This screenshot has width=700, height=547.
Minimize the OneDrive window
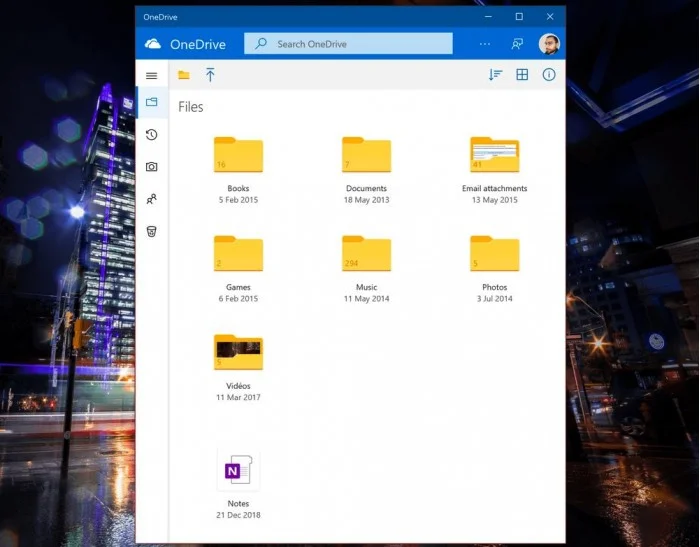click(488, 17)
